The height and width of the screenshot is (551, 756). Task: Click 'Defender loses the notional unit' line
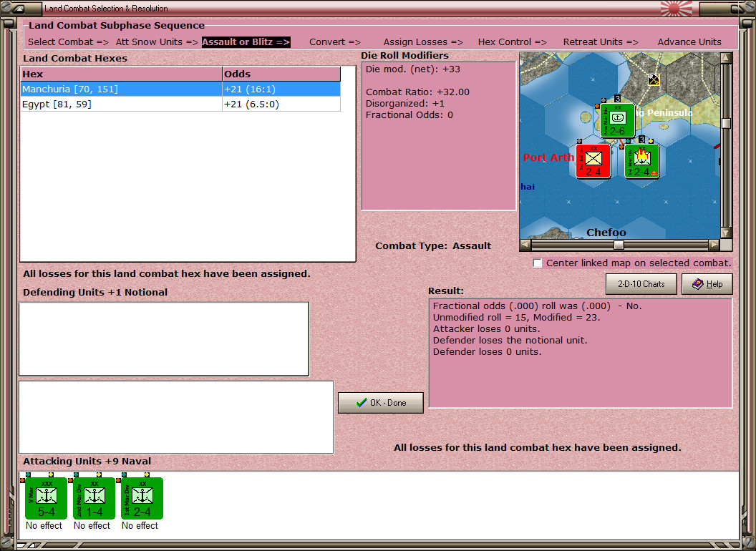coord(510,341)
